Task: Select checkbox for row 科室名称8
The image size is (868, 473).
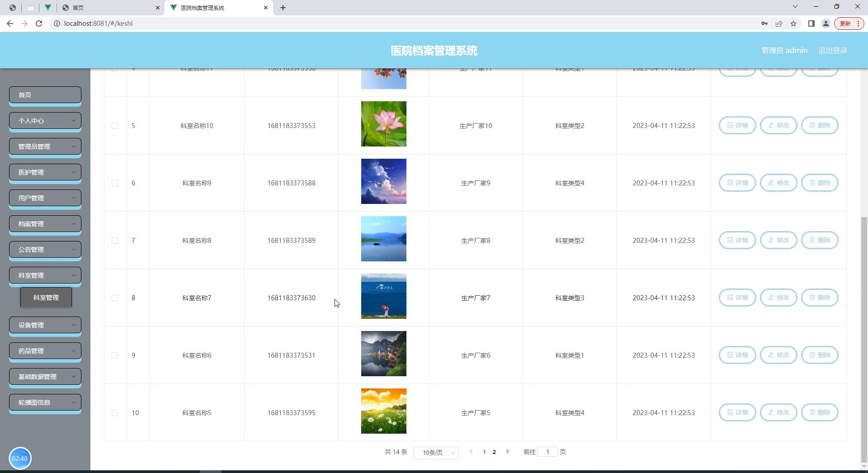Action: point(115,241)
